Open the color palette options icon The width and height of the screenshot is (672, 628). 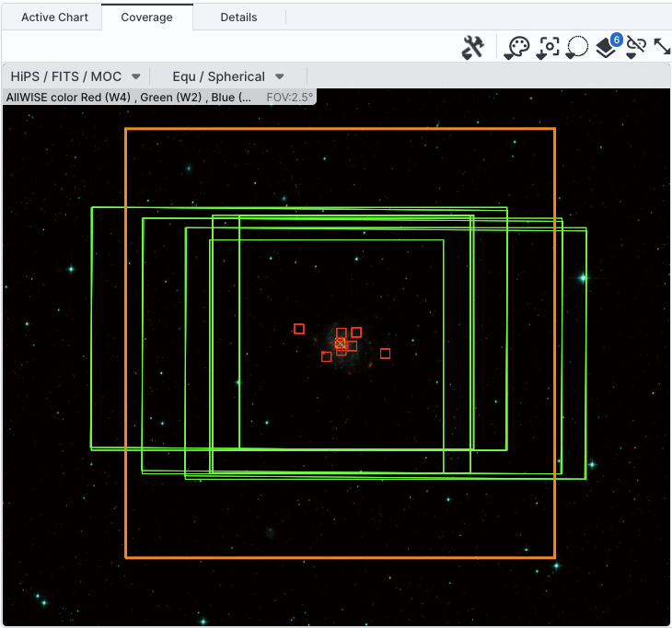pyautogui.click(x=516, y=47)
